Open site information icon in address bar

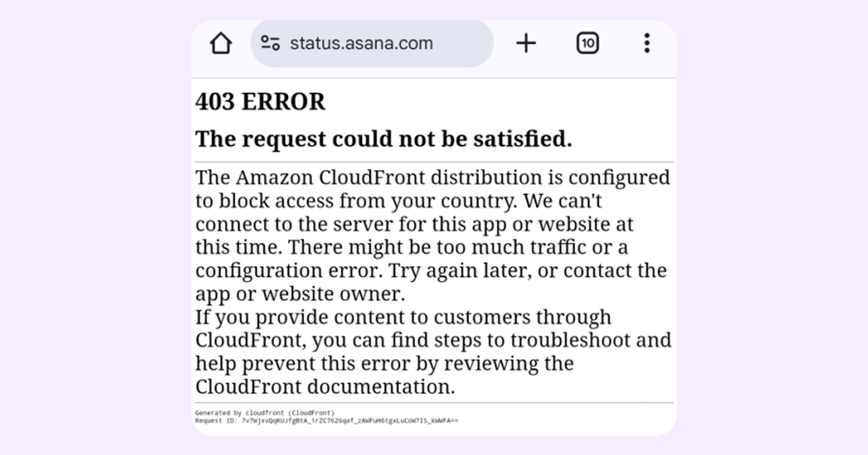271,43
